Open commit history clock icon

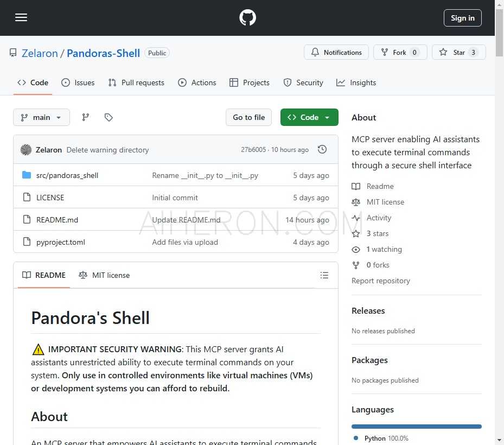[322, 150]
